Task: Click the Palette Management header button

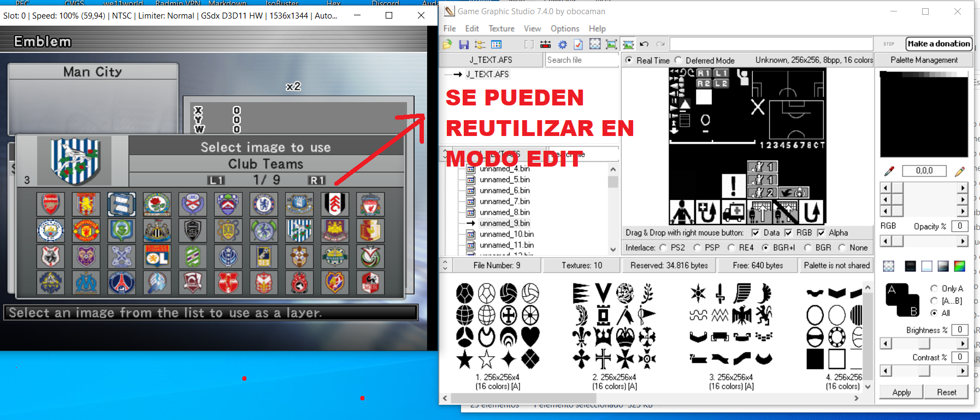Action: [x=924, y=60]
